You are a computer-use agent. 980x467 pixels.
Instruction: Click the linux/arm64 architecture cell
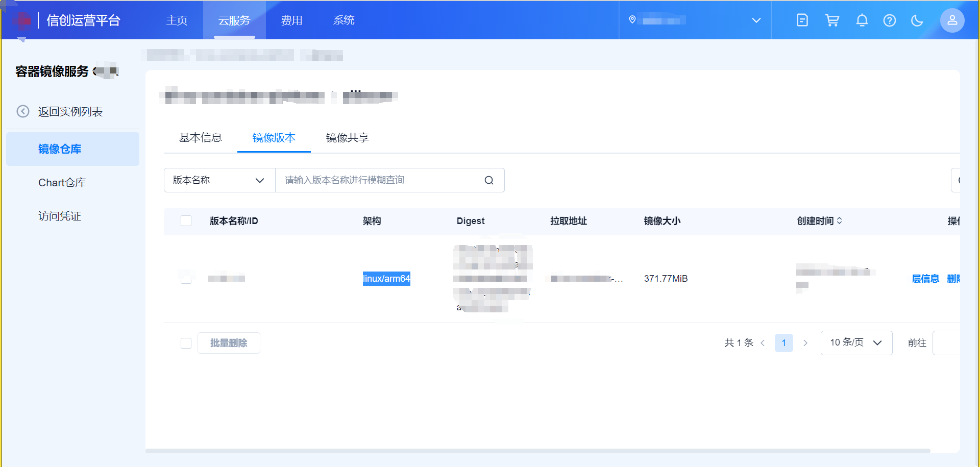[x=386, y=279]
